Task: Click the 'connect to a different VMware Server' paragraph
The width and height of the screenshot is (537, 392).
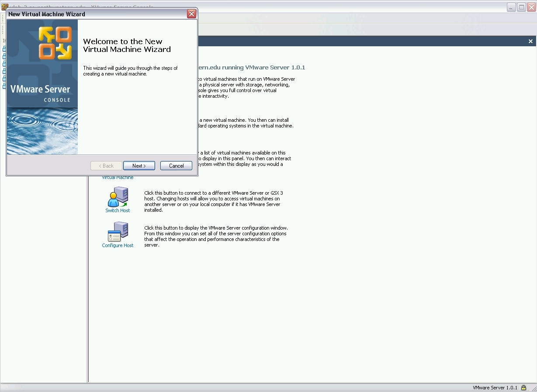Action: point(214,201)
